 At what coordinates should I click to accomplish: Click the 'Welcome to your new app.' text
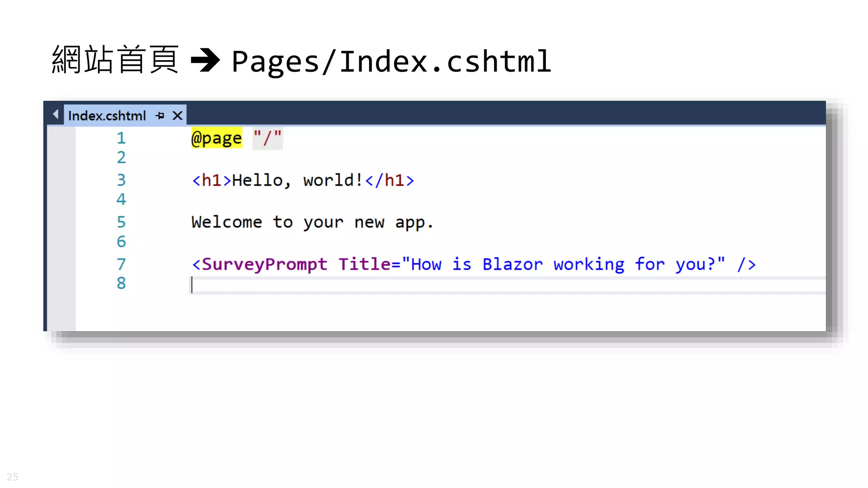click(x=312, y=222)
